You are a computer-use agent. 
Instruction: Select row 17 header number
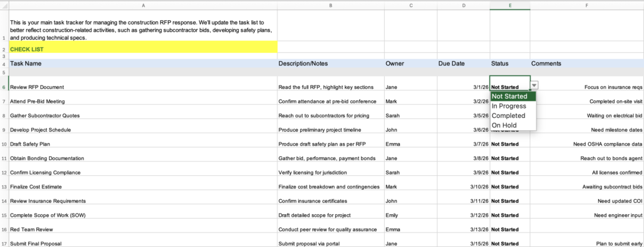point(4,240)
